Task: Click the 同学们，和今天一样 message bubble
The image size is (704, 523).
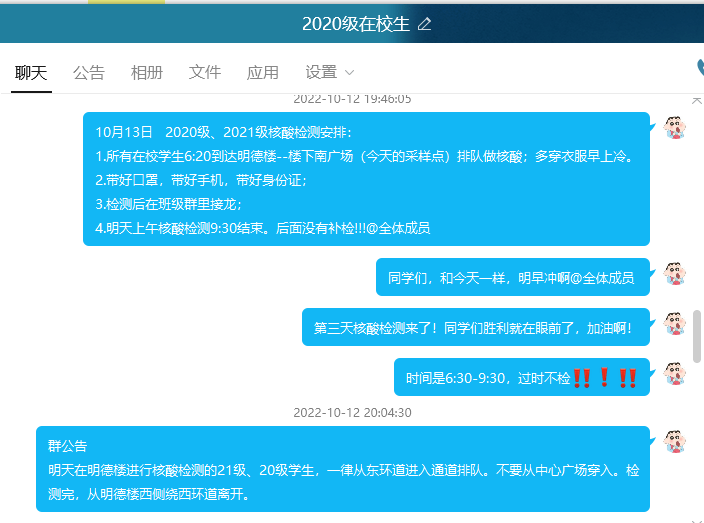Action: click(513, 277)
